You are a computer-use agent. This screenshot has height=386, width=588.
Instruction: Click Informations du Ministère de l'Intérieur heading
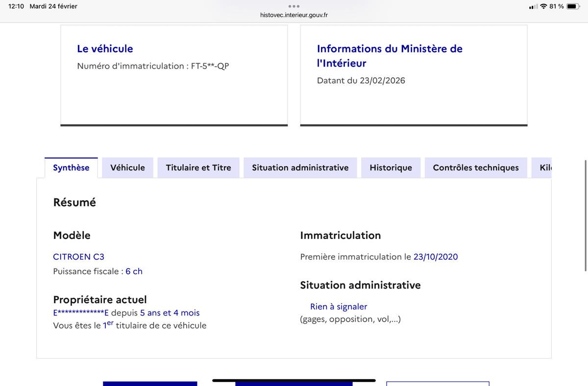pos(390,56)
